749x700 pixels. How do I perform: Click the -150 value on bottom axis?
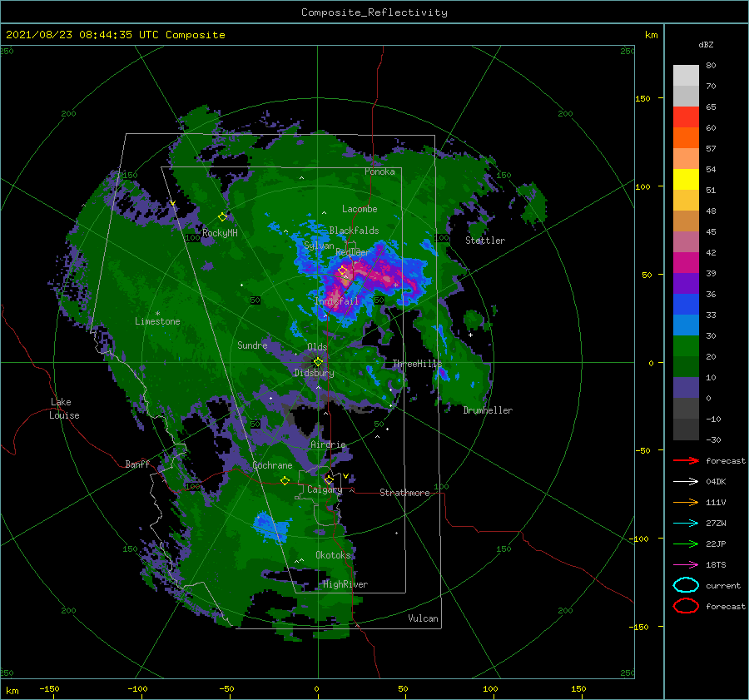click(49, 688)
